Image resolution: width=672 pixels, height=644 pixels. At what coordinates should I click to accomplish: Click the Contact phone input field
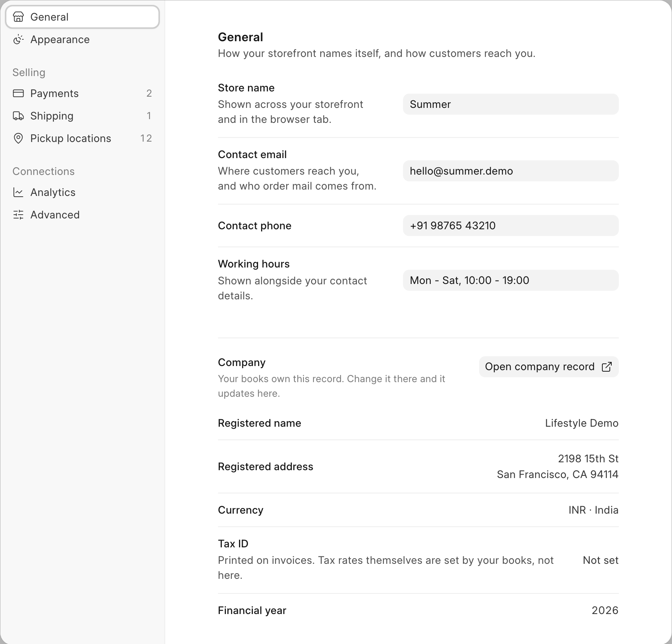[511, 226]
